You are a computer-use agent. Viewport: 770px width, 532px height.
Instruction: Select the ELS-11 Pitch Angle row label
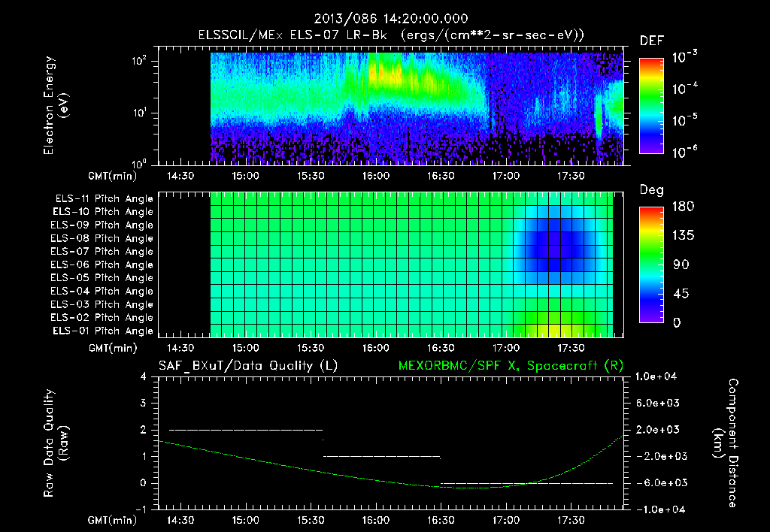(x=104, y=199)
